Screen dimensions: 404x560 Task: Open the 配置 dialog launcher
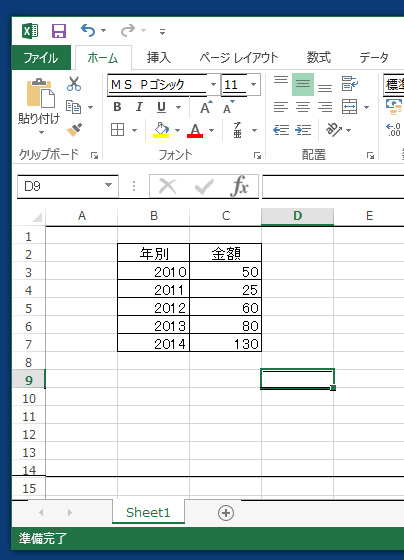(x=370, y=155)
